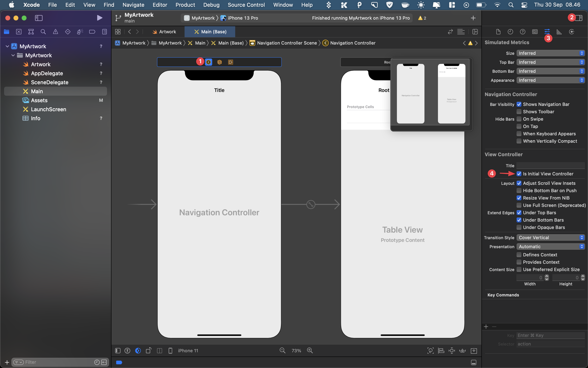Collapse the MyArtwork group folder
The height and width of the screenshot is (368, 588).
[x=13, y=55]
